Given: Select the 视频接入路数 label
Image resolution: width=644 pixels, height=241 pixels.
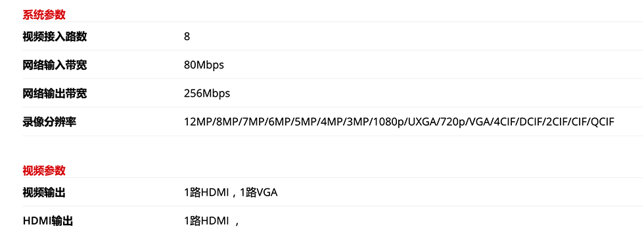Looking at the screenshot, I should 55,37.
